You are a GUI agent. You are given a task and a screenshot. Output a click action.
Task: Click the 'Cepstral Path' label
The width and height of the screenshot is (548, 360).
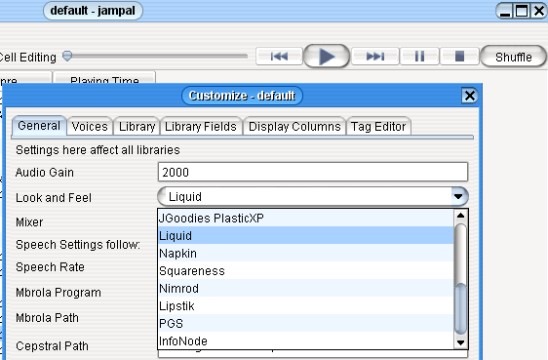click(52, 346)
